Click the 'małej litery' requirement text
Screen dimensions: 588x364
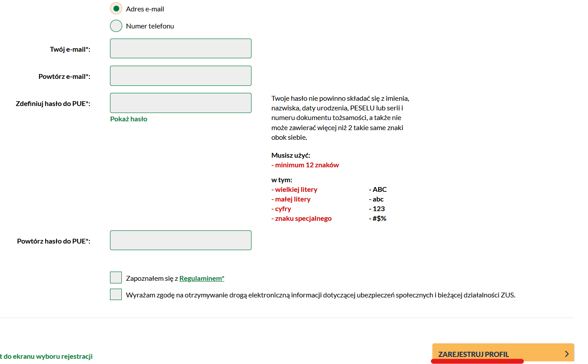[x=291, y=199]
